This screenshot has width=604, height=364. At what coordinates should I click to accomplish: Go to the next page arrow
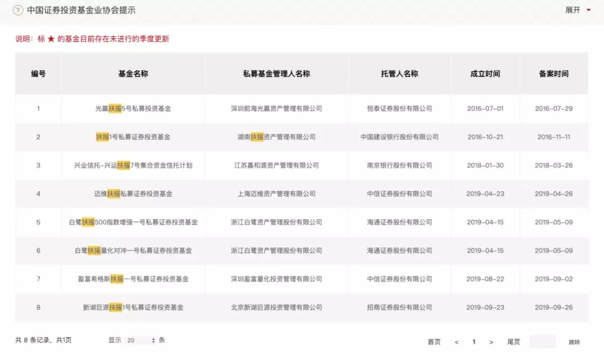click(x=491, y=342)
